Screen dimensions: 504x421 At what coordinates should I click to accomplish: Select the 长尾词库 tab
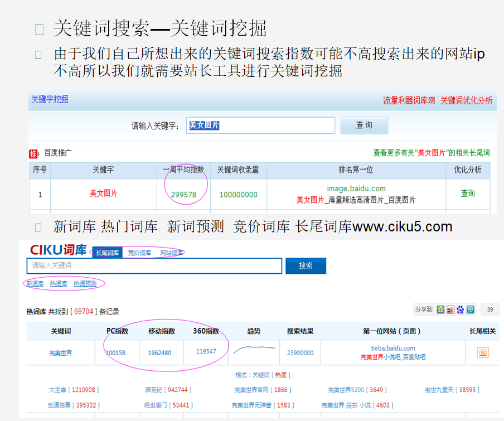tap(108, 253)
